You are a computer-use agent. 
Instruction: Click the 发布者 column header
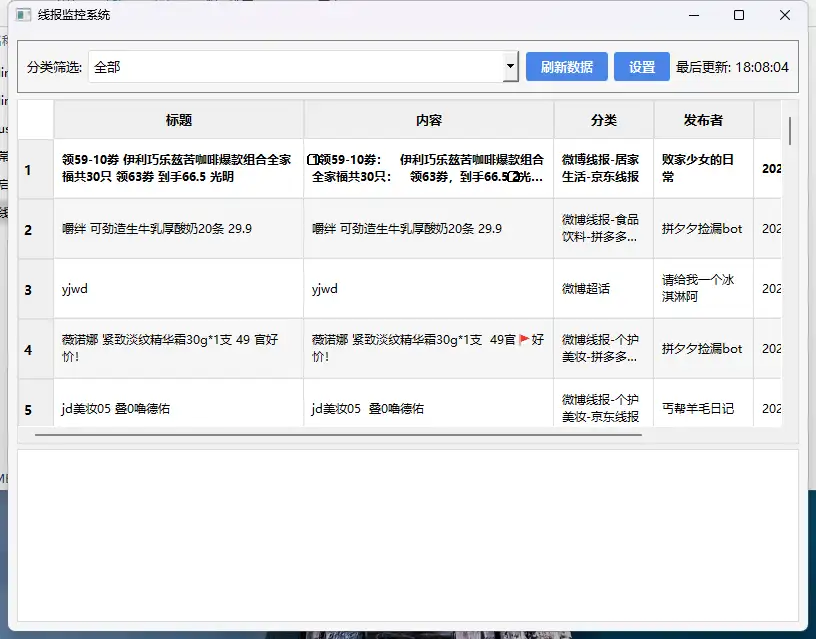[704, 120]
